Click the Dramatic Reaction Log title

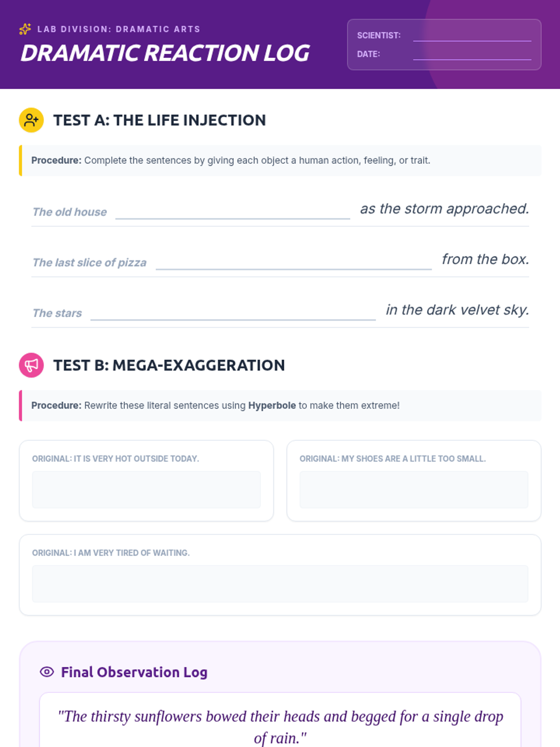click(x=165, y=53)
